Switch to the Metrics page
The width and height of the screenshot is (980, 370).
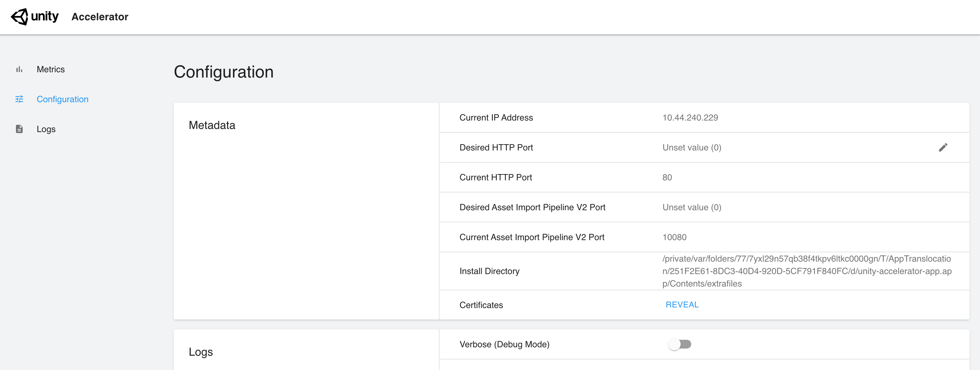(50, 69)
